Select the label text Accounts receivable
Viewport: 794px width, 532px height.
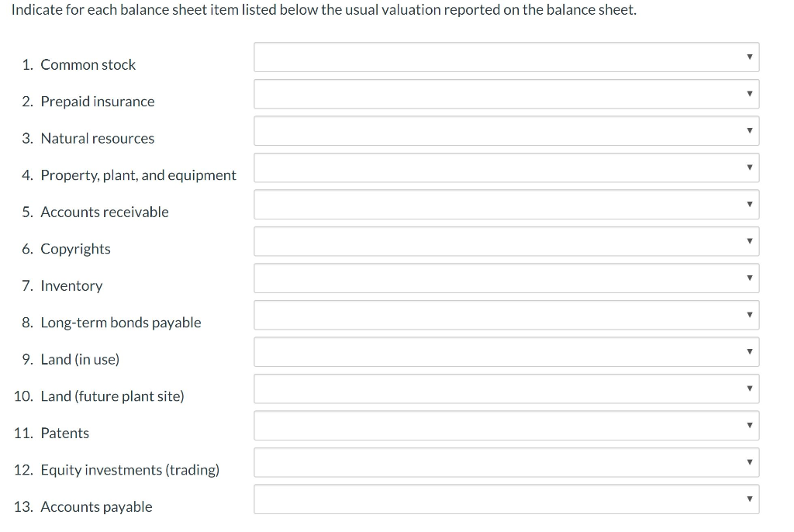[x=105, y=212]
